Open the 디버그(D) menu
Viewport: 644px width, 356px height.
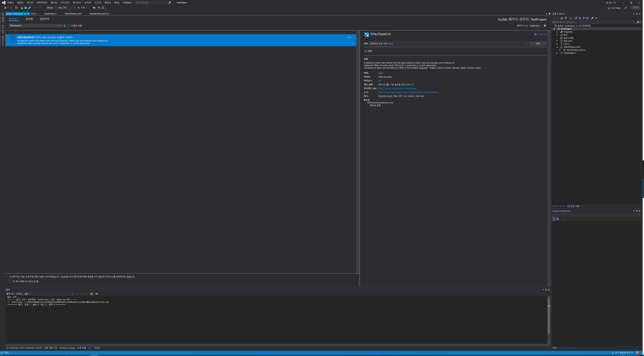click(65, 3)
